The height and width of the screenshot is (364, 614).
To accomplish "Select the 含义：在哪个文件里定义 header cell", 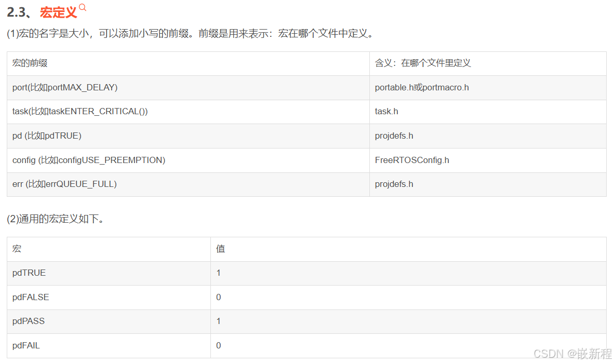I will pos(488,63).
